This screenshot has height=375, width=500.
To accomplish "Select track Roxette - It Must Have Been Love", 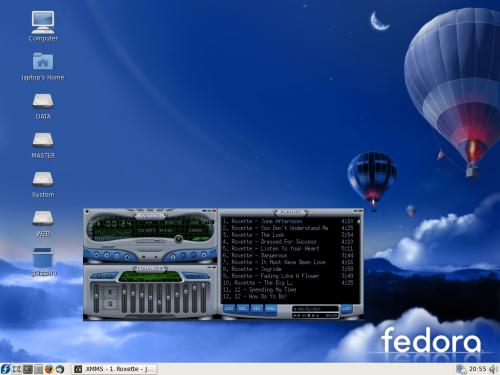I will (288, 262).
